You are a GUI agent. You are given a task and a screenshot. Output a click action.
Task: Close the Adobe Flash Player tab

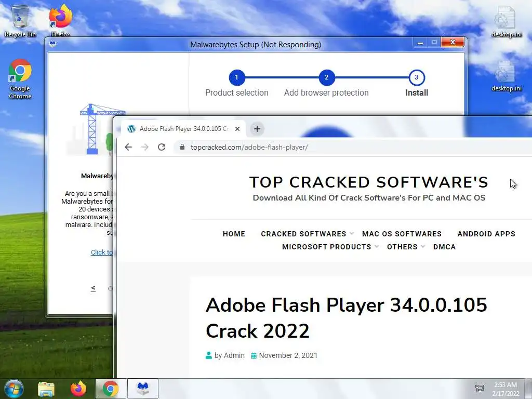tap(237, 129)
